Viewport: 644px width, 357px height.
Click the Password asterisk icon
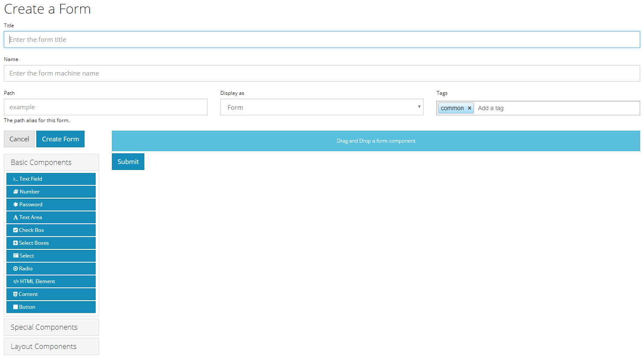point(16,205)
